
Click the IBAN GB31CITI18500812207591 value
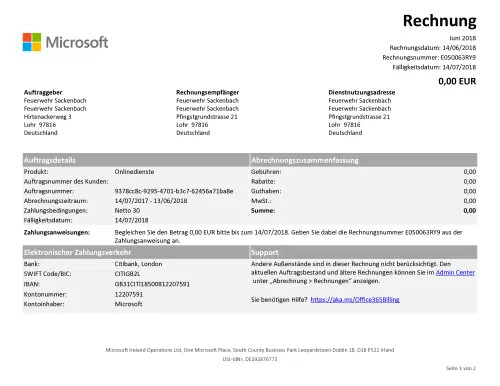pos(152,284)
